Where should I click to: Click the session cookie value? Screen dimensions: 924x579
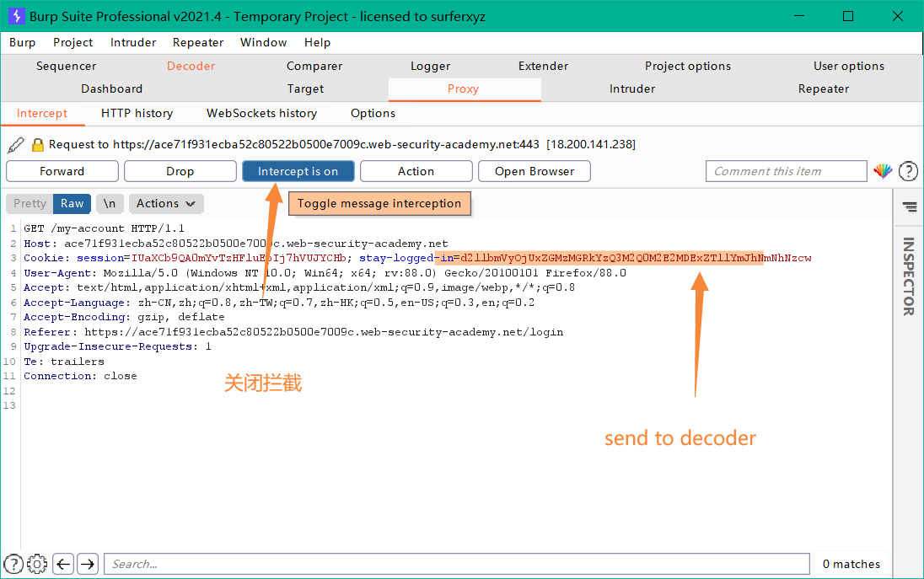click(239, 258)
